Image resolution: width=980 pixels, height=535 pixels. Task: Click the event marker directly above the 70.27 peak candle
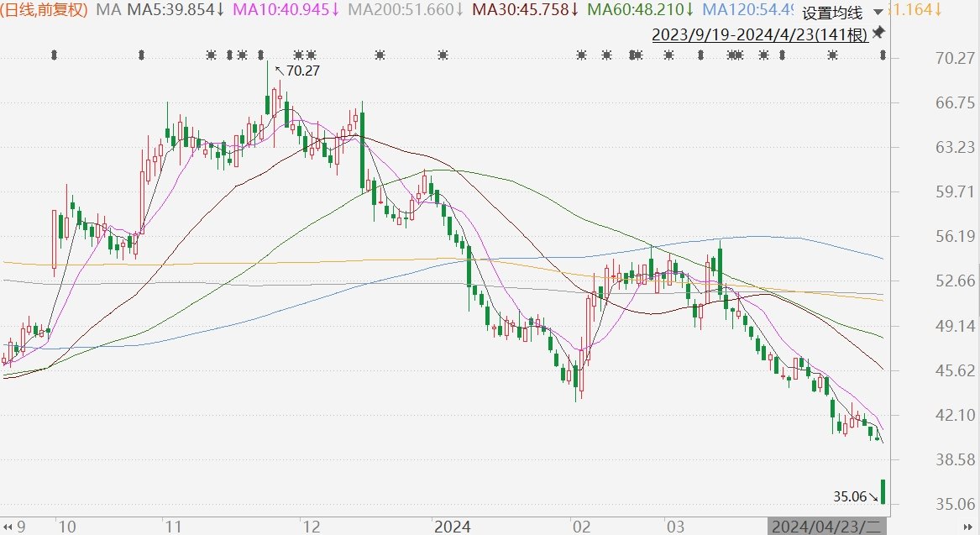coord(261,55)
